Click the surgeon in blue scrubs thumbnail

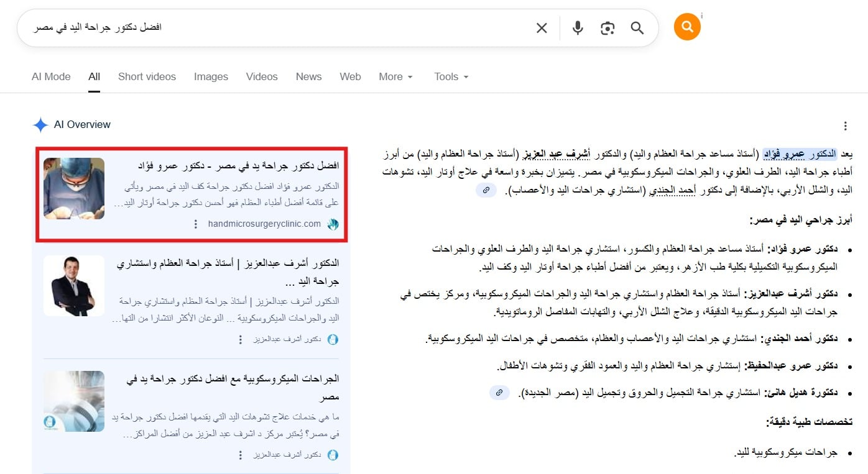pyautogui.click(x=74, y=188)
